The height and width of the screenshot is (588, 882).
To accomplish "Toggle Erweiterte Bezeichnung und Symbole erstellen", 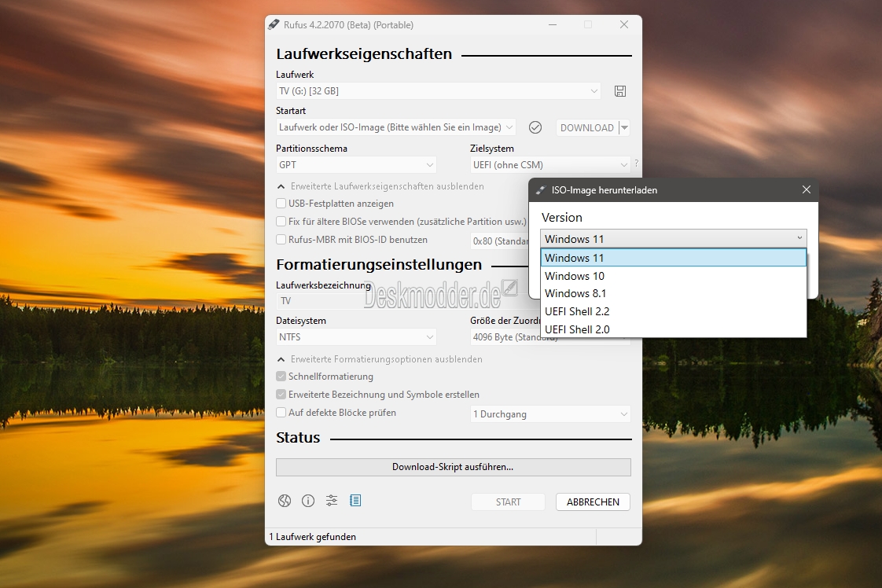I will [281, 395].
